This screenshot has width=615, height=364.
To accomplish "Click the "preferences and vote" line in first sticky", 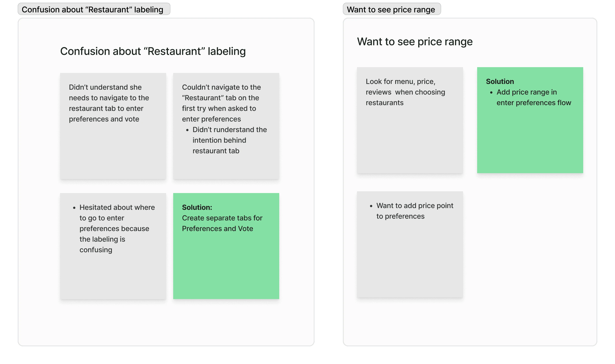I will click(x=104, y=119).
